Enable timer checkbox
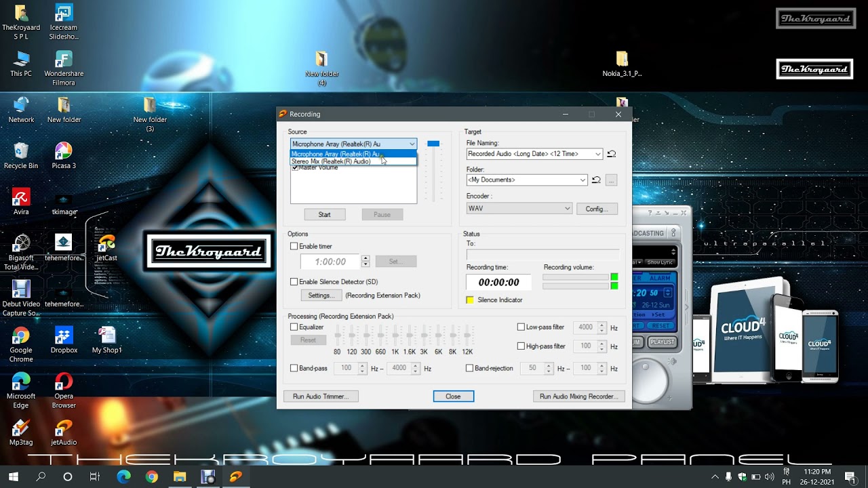 294,246
